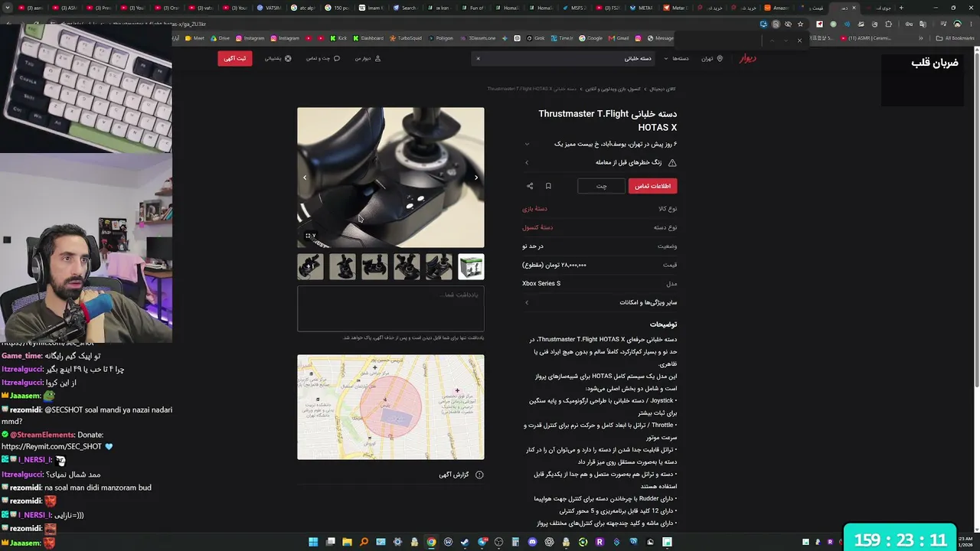
Task: Click the red contact information button
Action: [x=652, y=186]
